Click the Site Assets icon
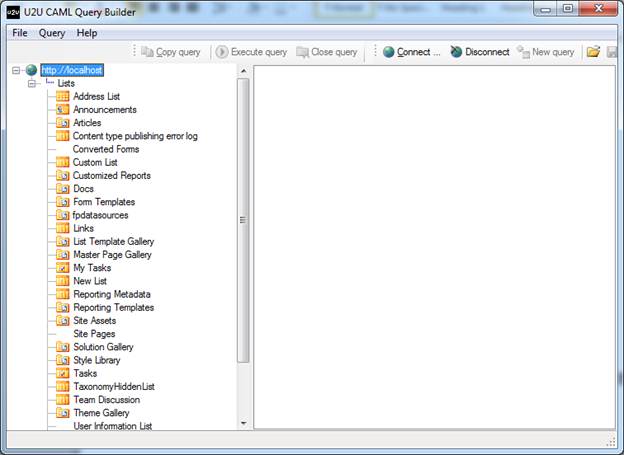This screenshot has height=455, width=624. tap(62, 320)
